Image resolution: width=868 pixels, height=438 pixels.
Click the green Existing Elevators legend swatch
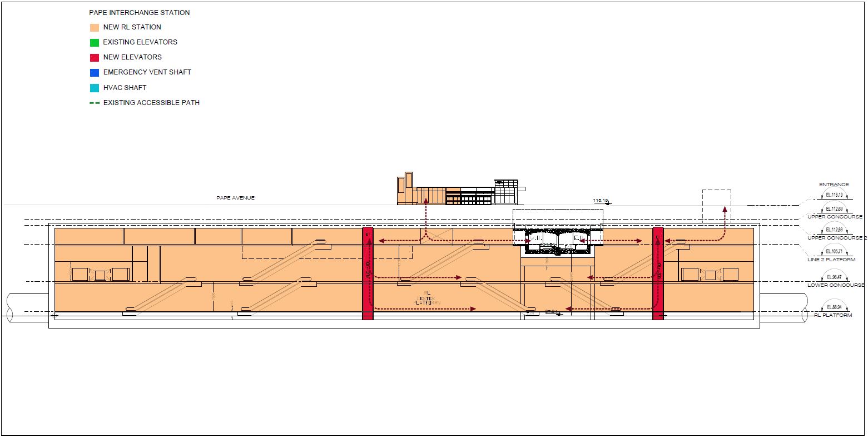tap(94, 42)
